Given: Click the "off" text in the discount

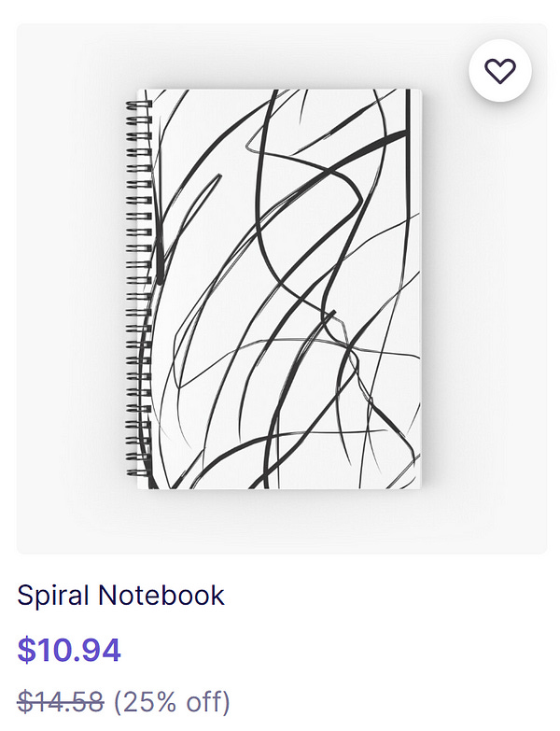Looking at the screenshot, I should [207, 701].
